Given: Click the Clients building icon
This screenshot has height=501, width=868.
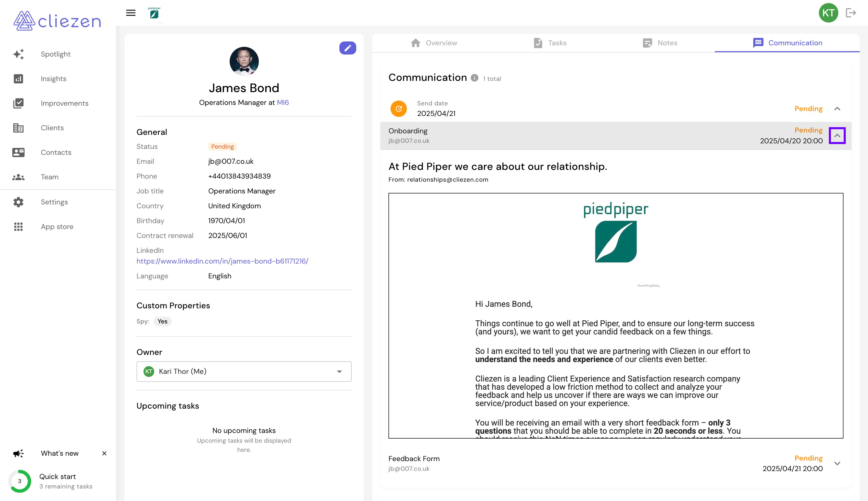Looking at the screenshot, I should [x=19, y=128].
